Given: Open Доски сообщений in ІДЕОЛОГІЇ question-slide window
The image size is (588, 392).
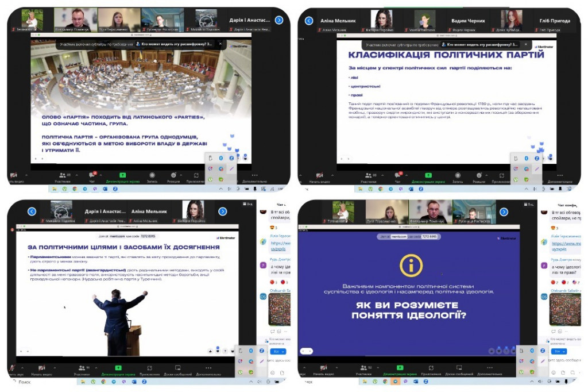Looking at the screenshot, I should point(459,370).
